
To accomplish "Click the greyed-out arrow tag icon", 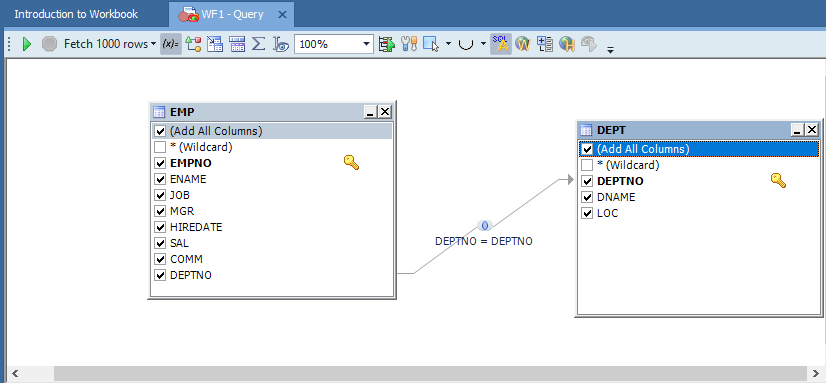I will click(588, 44).
